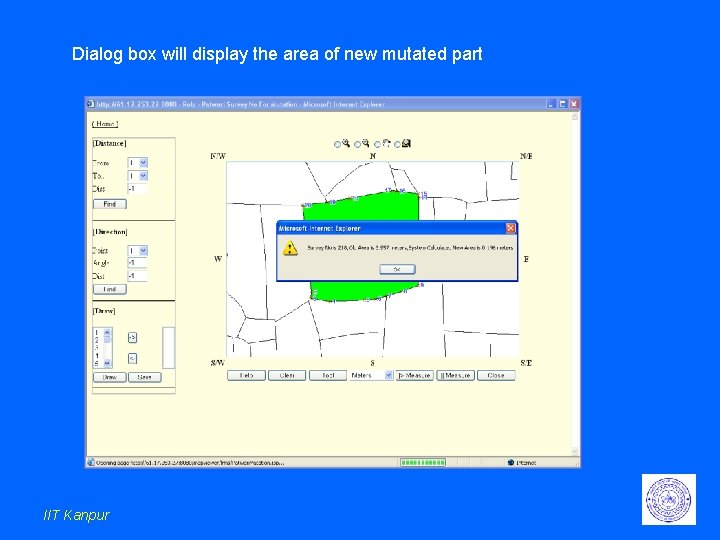
Task: Click the [Distance] section header
Action: point(109,143)
